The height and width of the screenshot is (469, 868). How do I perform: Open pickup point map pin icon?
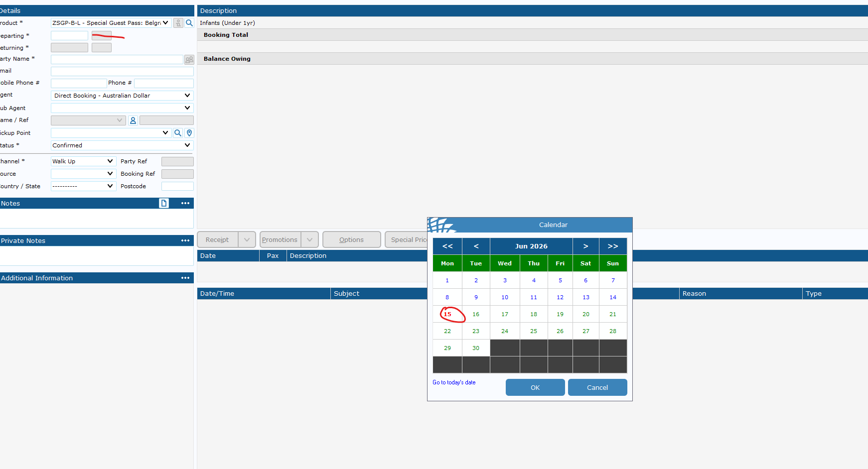tap(189, 133)
